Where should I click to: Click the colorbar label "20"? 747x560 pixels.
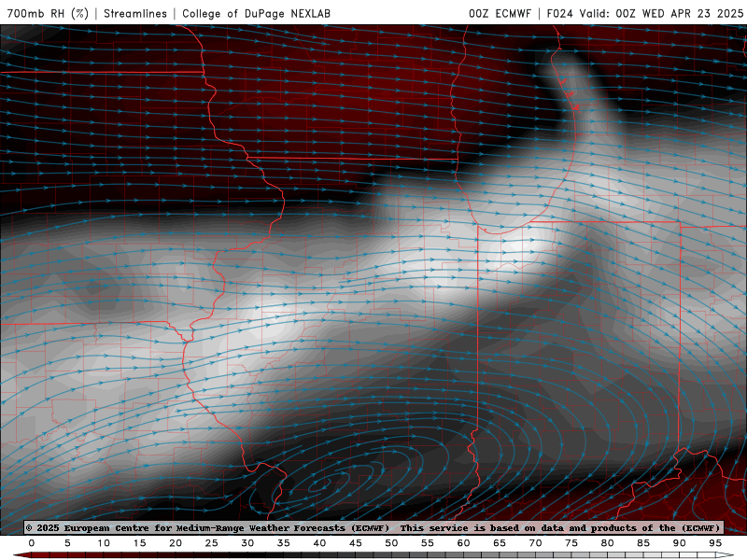(x=176, y=543)
